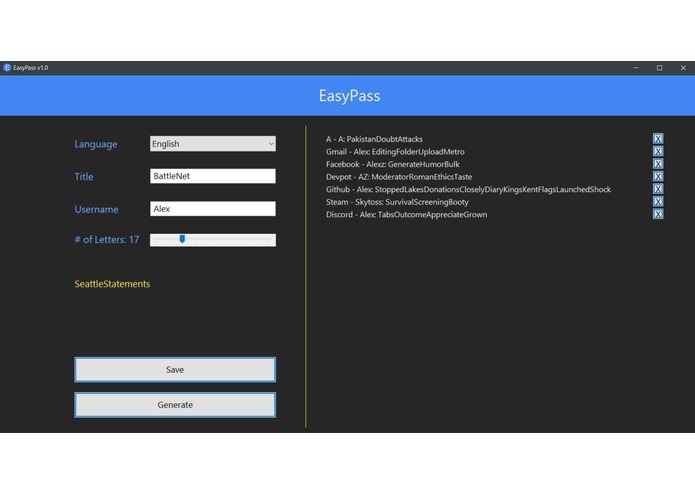Image resolution: width=695 pixels, height=494 pixels.
Task: Remove the Steam - Skytoss entry
Action: (x=658, y=202)
